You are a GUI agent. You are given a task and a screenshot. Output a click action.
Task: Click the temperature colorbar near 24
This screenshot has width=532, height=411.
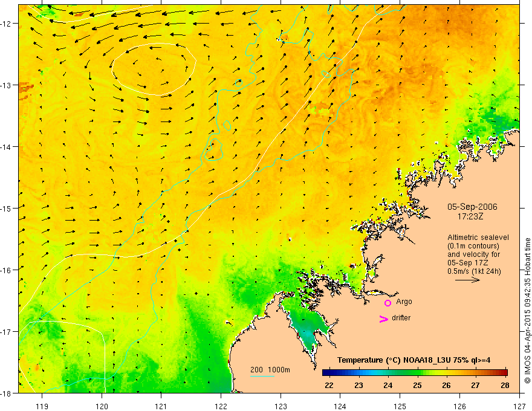(388, 373)
